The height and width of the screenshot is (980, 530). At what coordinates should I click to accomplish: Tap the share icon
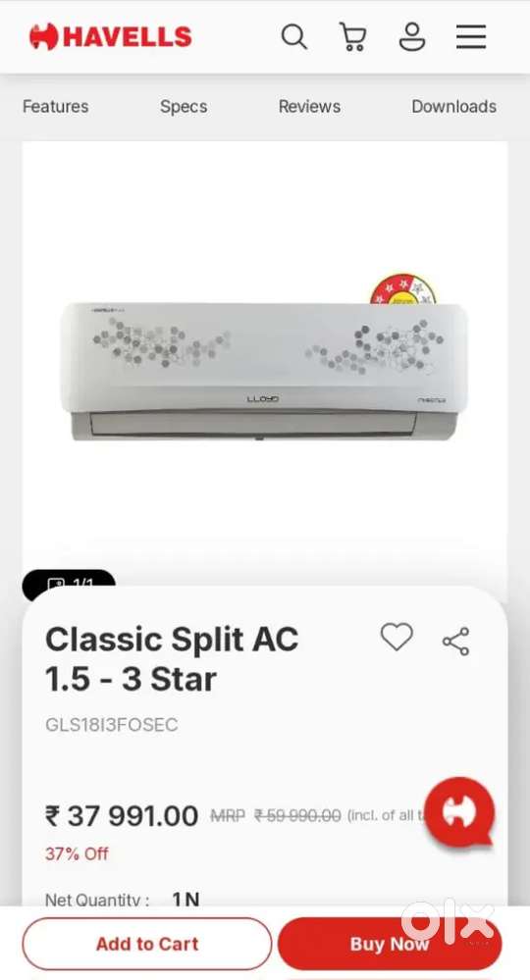click(455, 642)
